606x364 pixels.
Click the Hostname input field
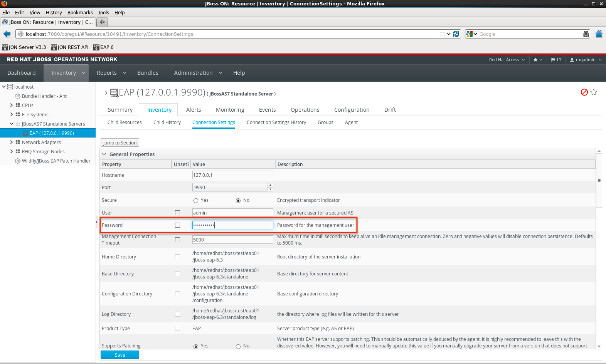(233, 175)
